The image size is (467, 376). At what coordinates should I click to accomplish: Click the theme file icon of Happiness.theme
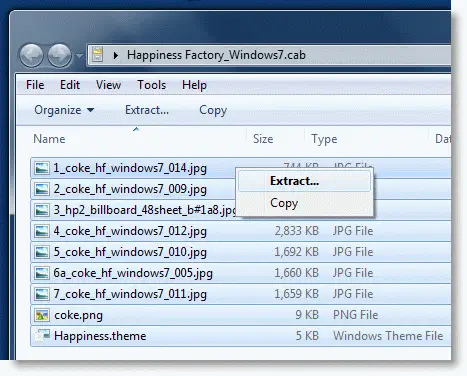click(42, 335)
